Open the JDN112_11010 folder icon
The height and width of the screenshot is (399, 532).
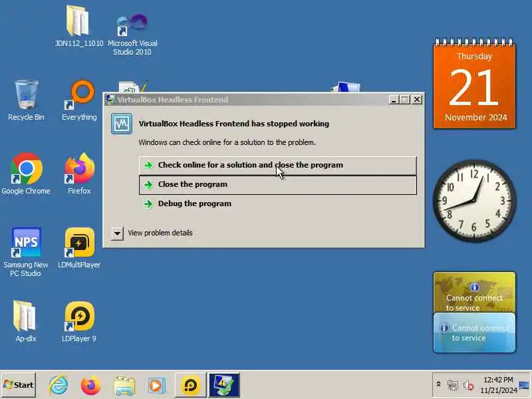78,22
